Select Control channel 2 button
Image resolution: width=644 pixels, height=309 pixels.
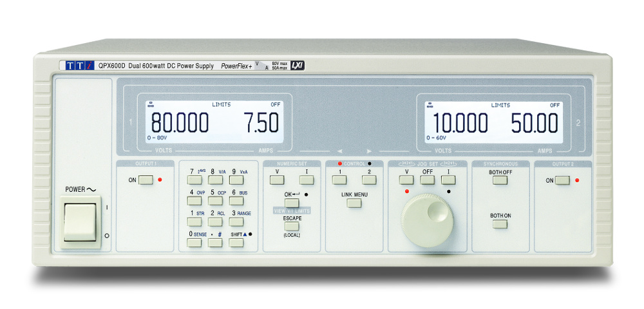click(369, 180)
